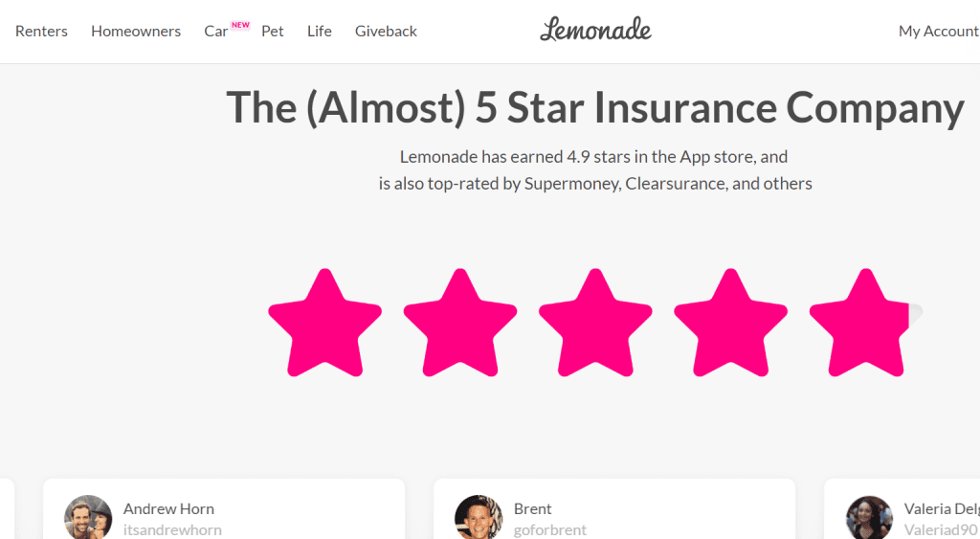980x539 pixels.
Task: Click Brent's profile photo
Action: (479, 518)
